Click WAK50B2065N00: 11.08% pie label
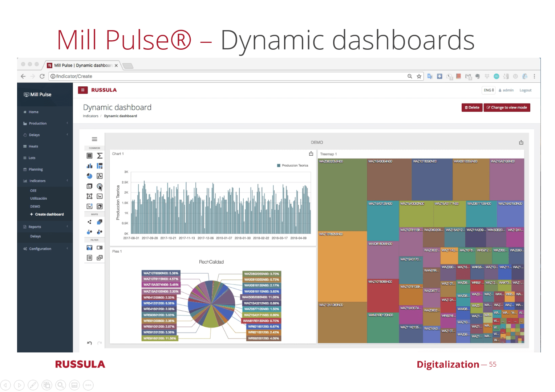This screenshot has width=555, height=392. [x=261, y=297]
